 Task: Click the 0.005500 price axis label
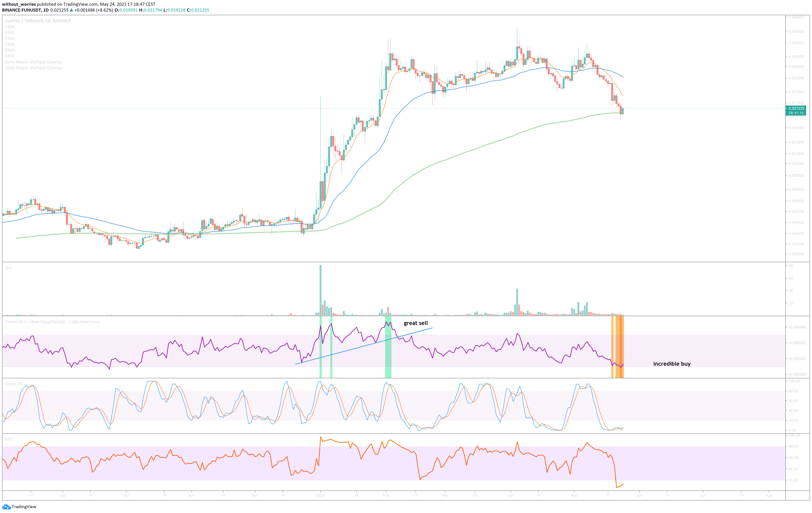tap(796, 201)
